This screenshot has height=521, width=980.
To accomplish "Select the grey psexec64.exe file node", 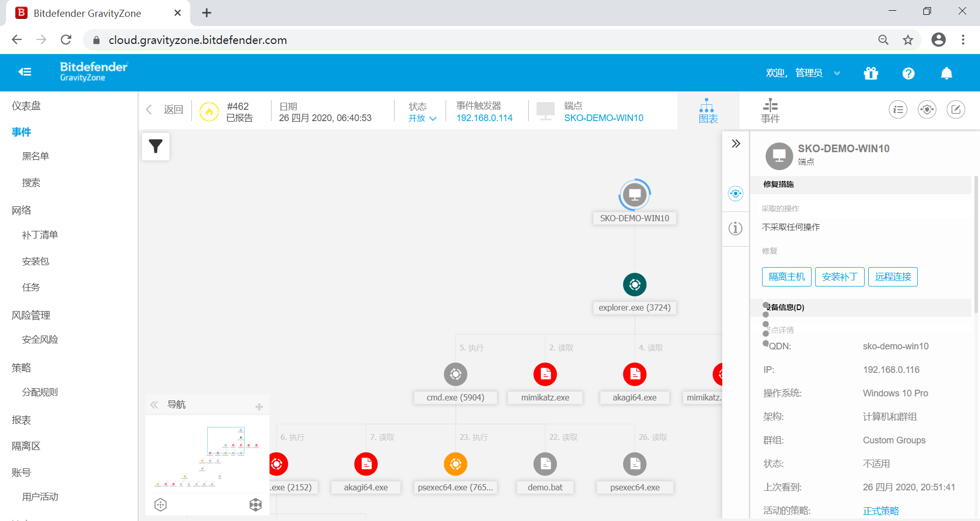I will pos(634,464).
